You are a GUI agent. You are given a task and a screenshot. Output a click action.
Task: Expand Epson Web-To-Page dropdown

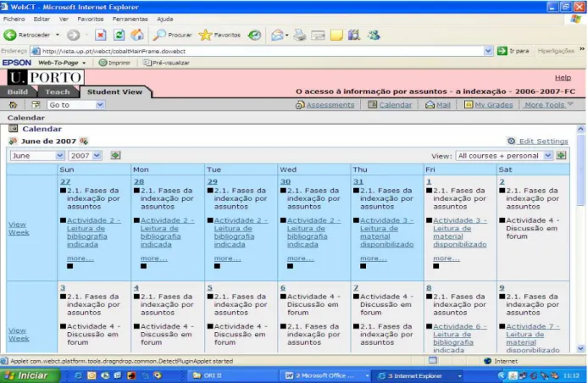[84, 63]
